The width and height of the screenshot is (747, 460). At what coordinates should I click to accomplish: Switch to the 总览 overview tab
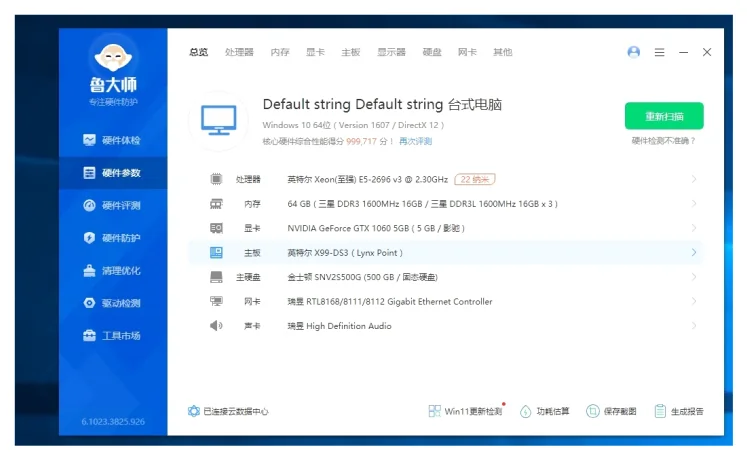[x=199, y=52]
